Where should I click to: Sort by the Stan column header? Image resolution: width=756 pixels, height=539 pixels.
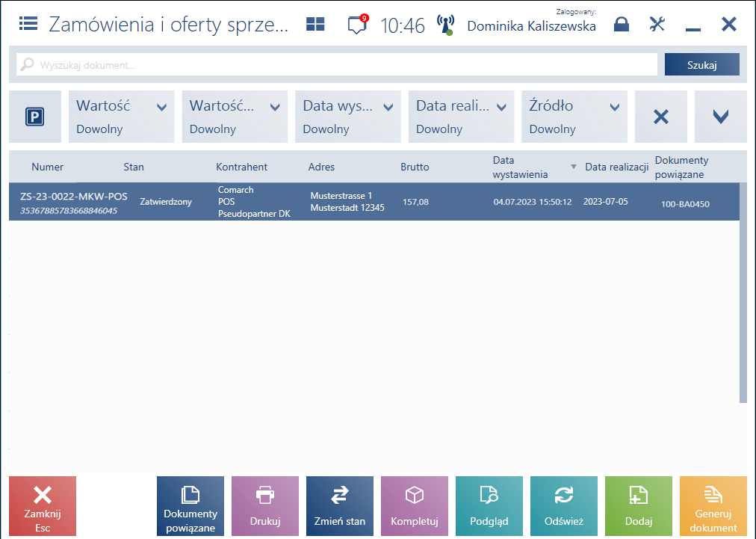(x=134, y=167)
